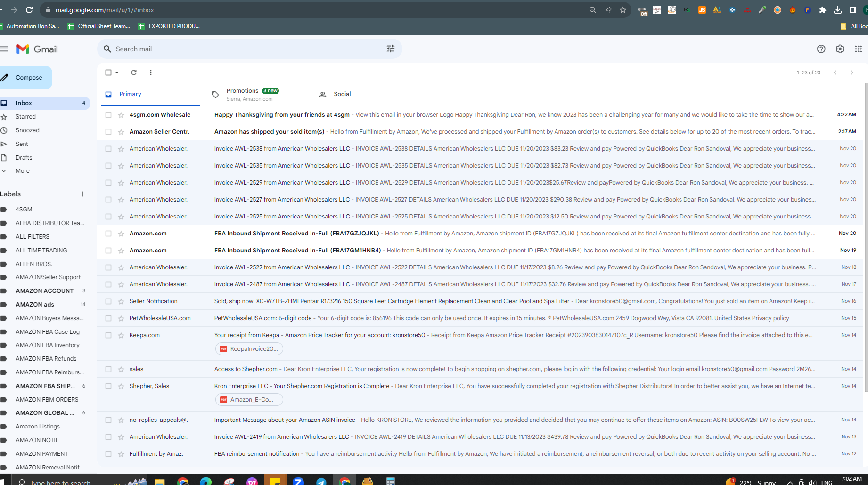Open the More options three-dot menu

(x=151, y=73)
